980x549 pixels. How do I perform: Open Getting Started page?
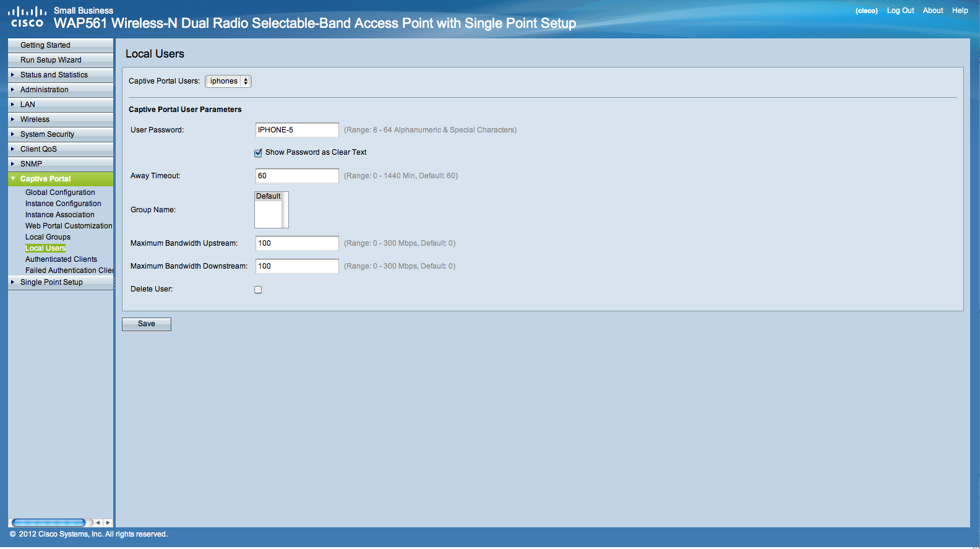tap(61, 45)
